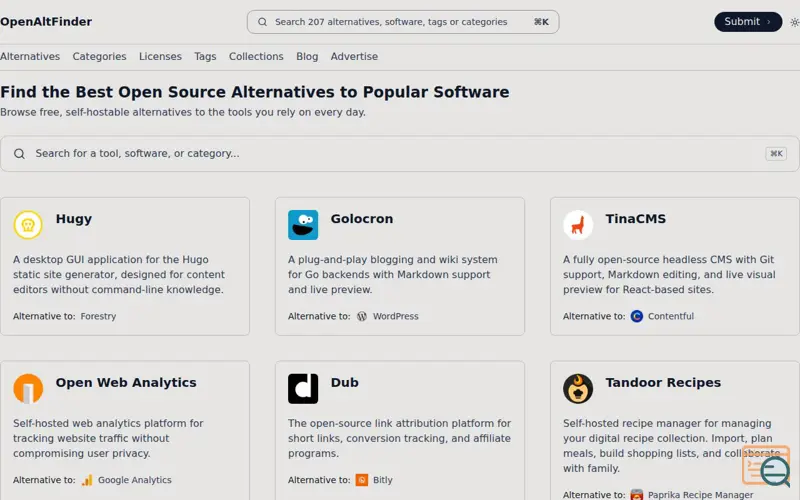The image size is (800, 500).
Task: Open the Dub title link
Action: pos(344,383)
